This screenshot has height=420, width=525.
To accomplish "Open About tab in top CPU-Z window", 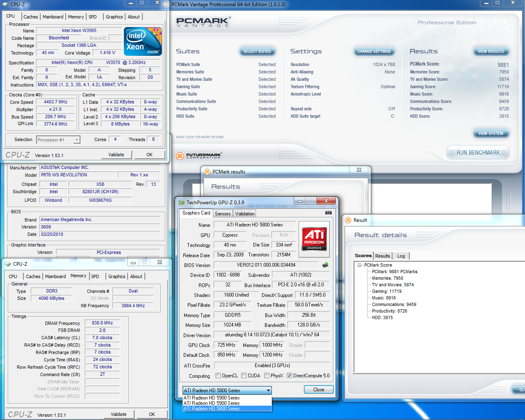I will point(134,17).
